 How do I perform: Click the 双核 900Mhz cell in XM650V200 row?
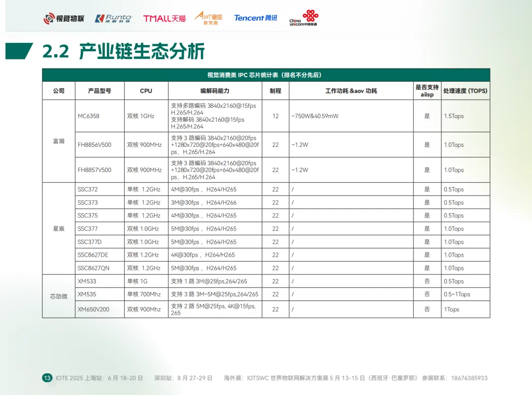point(146,309)
